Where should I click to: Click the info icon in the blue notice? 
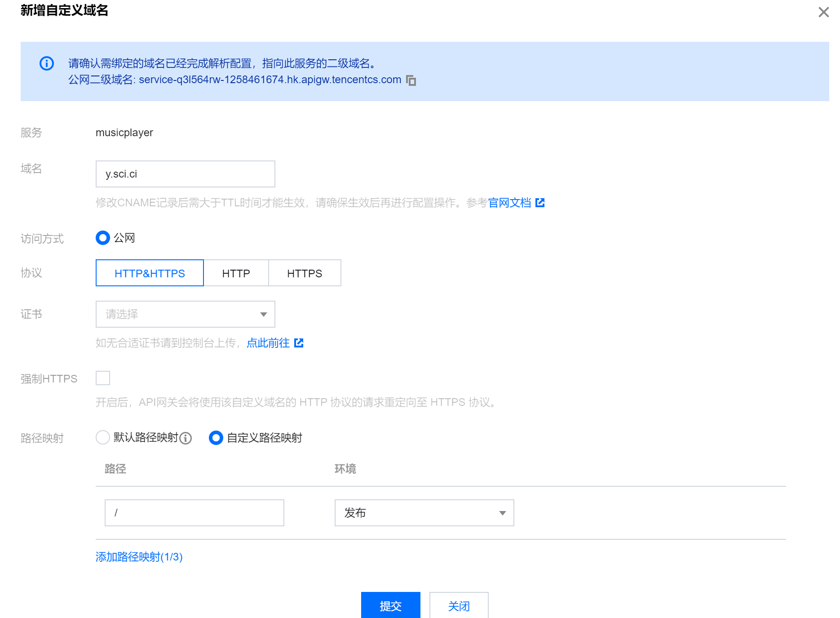(47, 63)
